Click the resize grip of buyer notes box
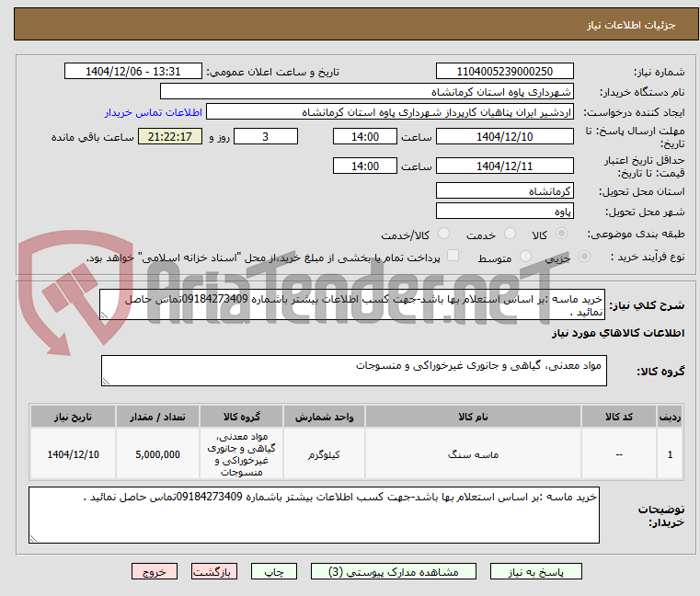Screen dimensions: 700x596 [33, 539]
